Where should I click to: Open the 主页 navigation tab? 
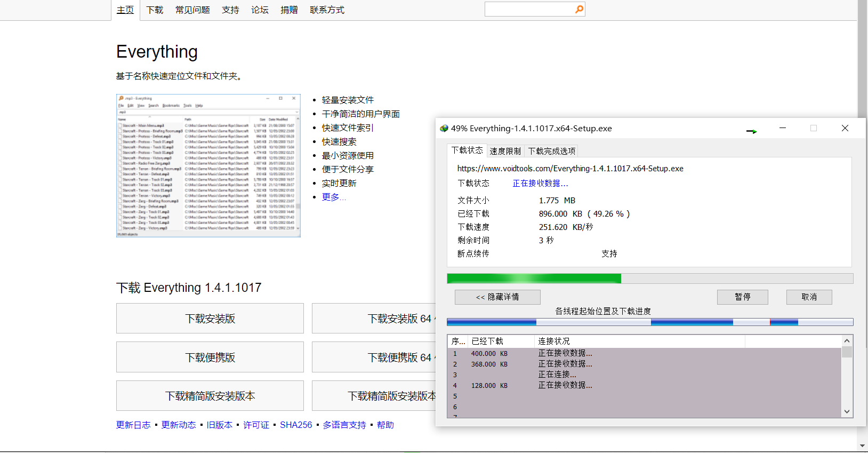(x=125, y=10)
